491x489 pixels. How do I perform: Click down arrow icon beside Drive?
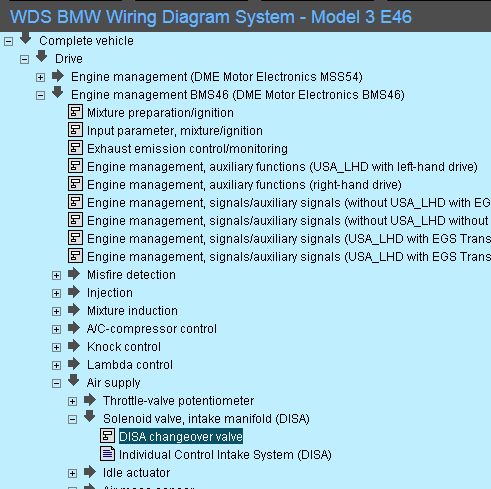(x=41, y=56)
